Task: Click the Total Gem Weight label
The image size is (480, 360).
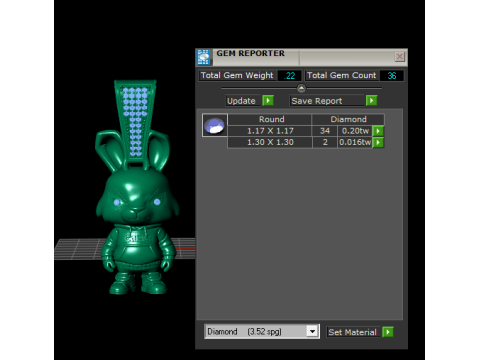Action: coord(237,75)
